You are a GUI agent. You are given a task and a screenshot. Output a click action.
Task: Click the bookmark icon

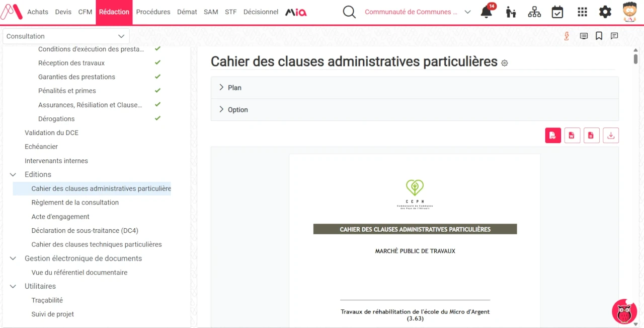[599, 36]
